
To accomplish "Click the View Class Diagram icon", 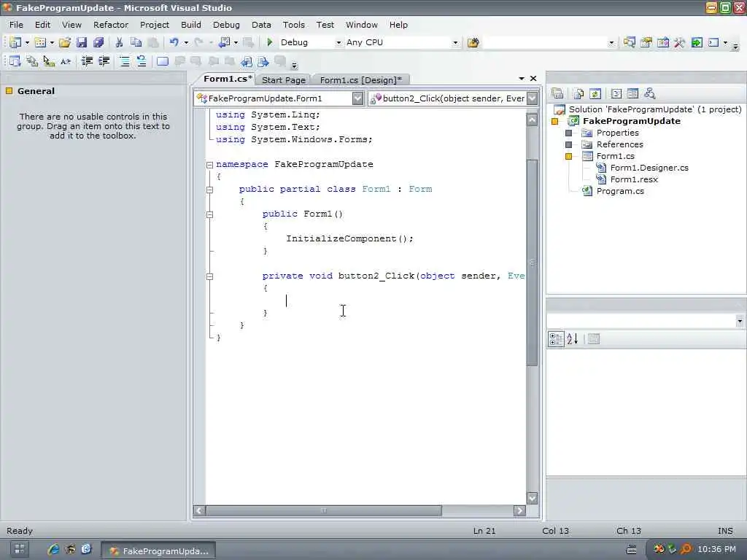I will (x=650, y=94).
